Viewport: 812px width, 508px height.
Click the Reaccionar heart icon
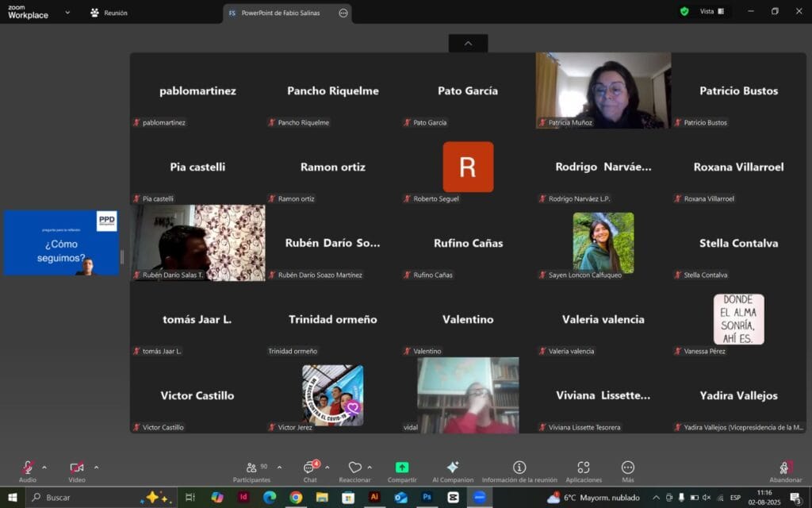tap(354, 468)
